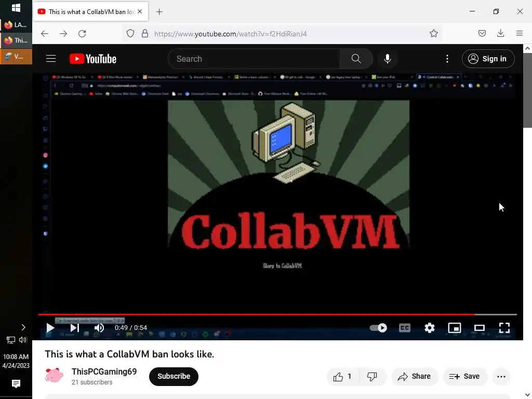Switch to theater mode
The height and width of the screenshot is (399, 532).
[480, 328]
